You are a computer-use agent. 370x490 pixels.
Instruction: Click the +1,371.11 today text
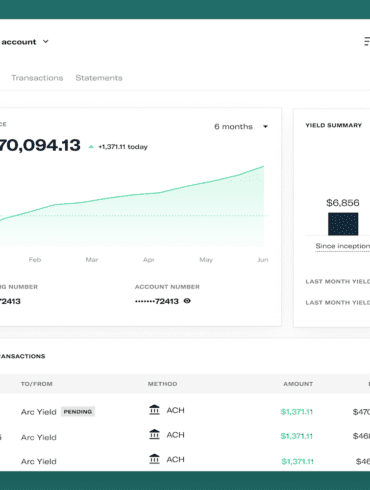coord(123,147)
